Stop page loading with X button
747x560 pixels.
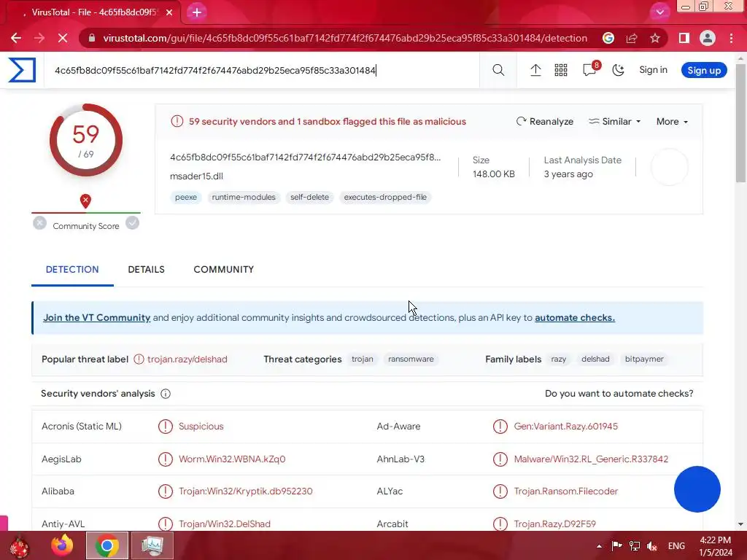coord(63,38)
